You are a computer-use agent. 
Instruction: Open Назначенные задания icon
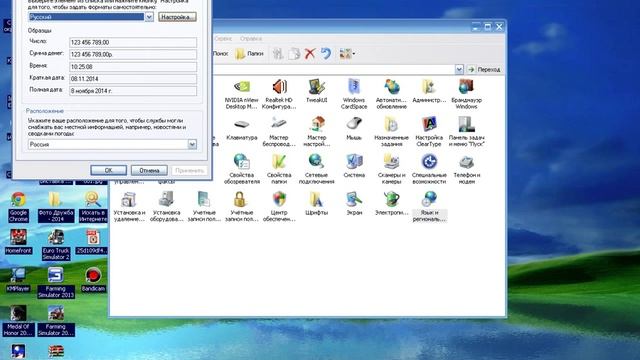tap(391, 132)
